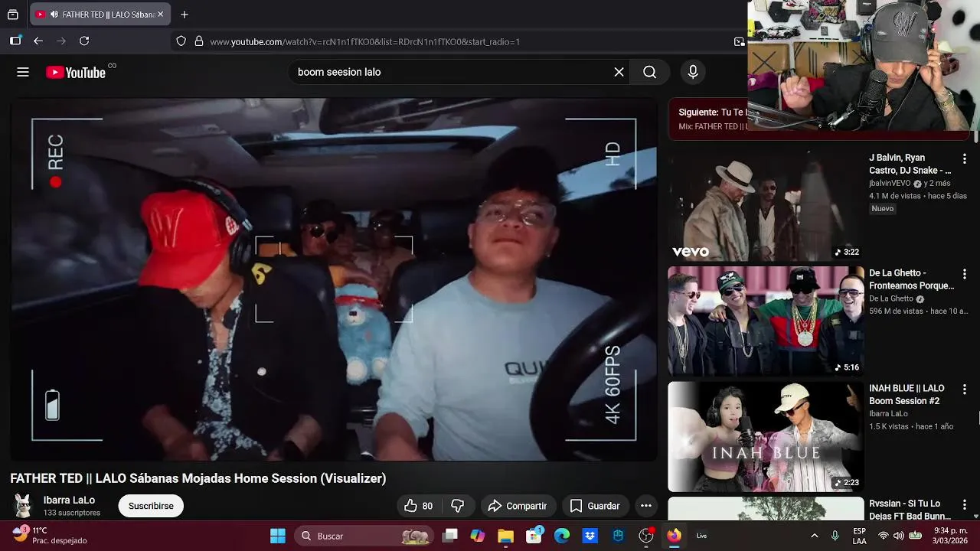Click the tray microphone icon

tap(835, 536)
